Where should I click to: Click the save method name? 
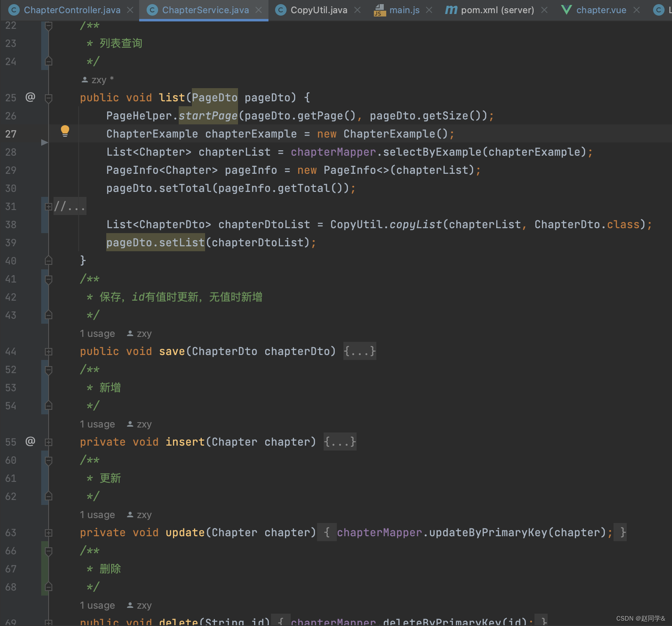[172, 351]
